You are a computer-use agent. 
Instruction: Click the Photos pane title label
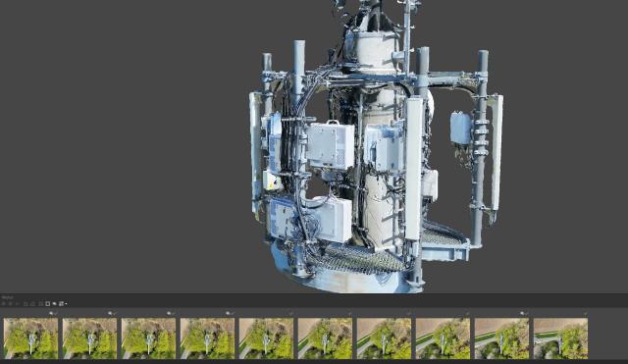[x=7, y=297]
